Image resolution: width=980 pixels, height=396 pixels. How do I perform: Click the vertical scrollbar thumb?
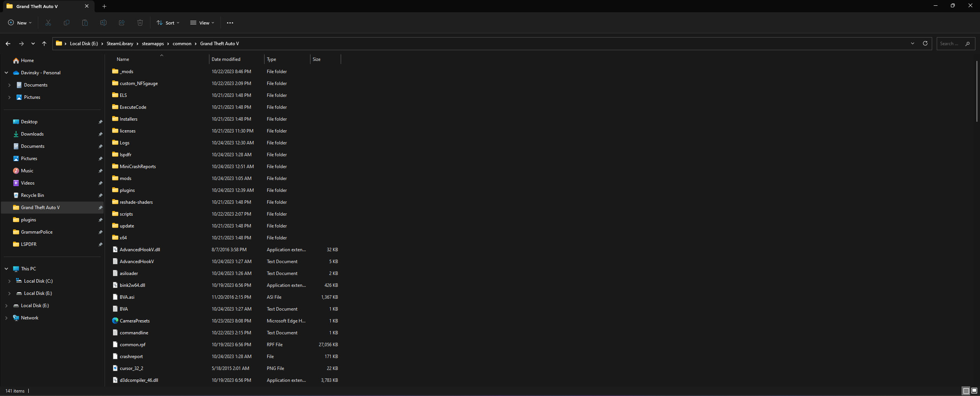tap(977, 91)
